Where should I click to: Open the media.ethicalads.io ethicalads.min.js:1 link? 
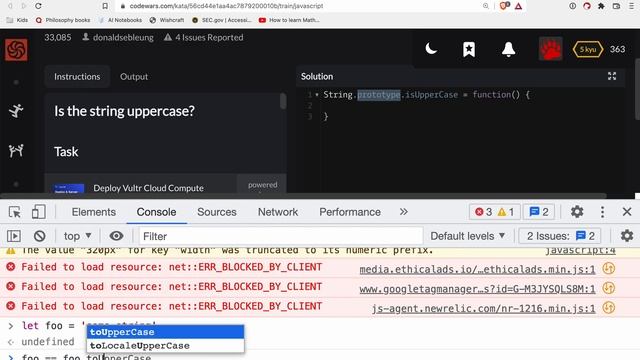[x=477, y=269]
